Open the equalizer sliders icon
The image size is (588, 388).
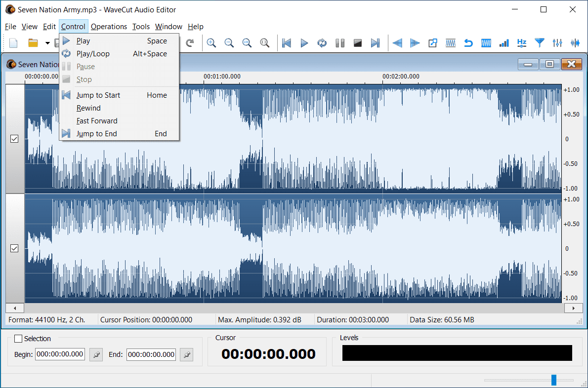click(557, 43)
